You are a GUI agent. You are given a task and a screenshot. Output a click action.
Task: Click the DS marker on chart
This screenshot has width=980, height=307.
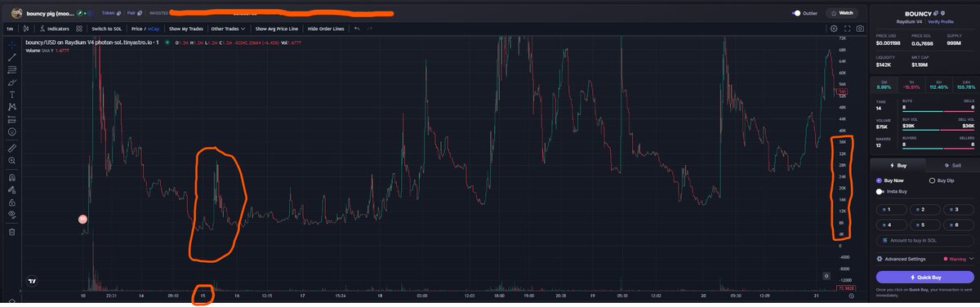point(82,220)
